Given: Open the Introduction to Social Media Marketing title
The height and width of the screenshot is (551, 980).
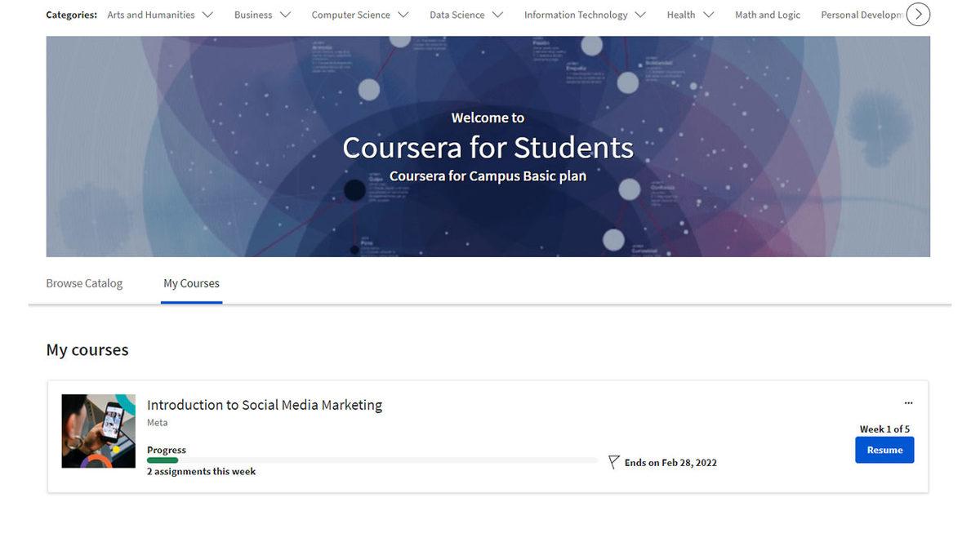Looking at the screenshot, I should (x=264, y=405).
